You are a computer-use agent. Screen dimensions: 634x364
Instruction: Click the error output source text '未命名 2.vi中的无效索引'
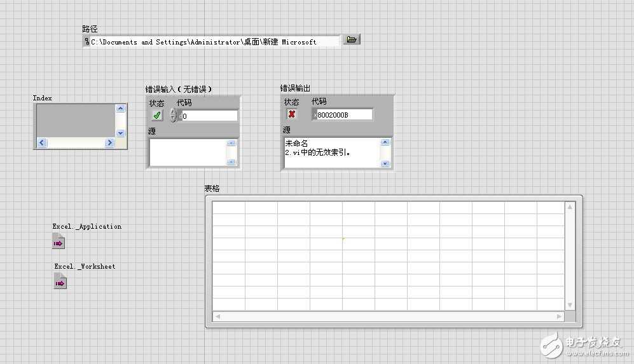point(318,148)
